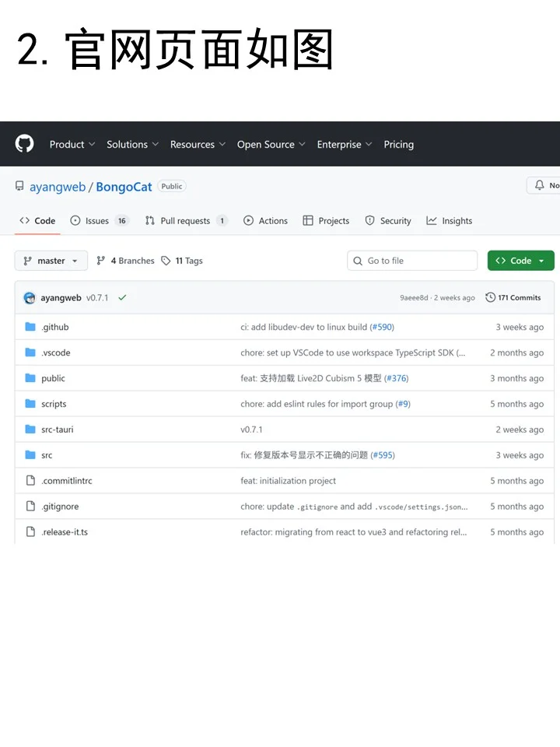Click the .commitlintrc file icon
This screenshot has height=747, width=560.
click(30, 480)
